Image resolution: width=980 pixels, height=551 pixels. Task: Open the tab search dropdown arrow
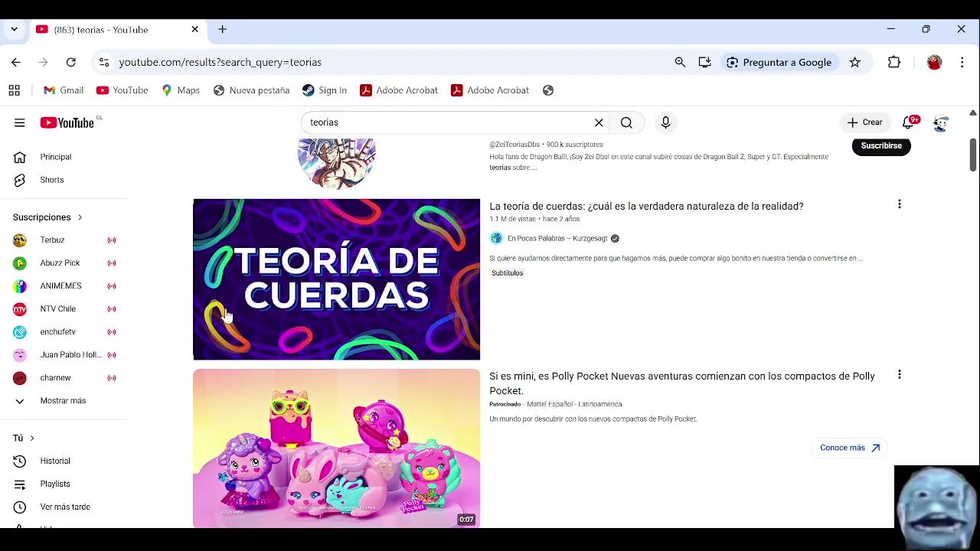coord(15,29)
